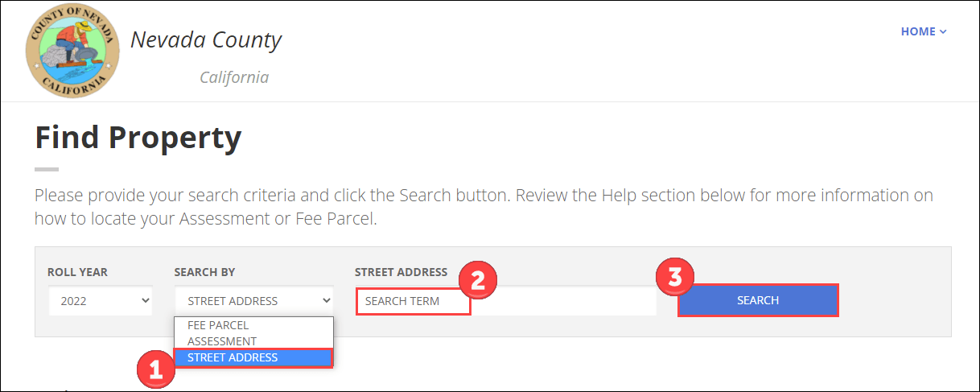Click the chevron next to HOME
The height and width of the screenshot is (392, 980).
click(943, 31)
